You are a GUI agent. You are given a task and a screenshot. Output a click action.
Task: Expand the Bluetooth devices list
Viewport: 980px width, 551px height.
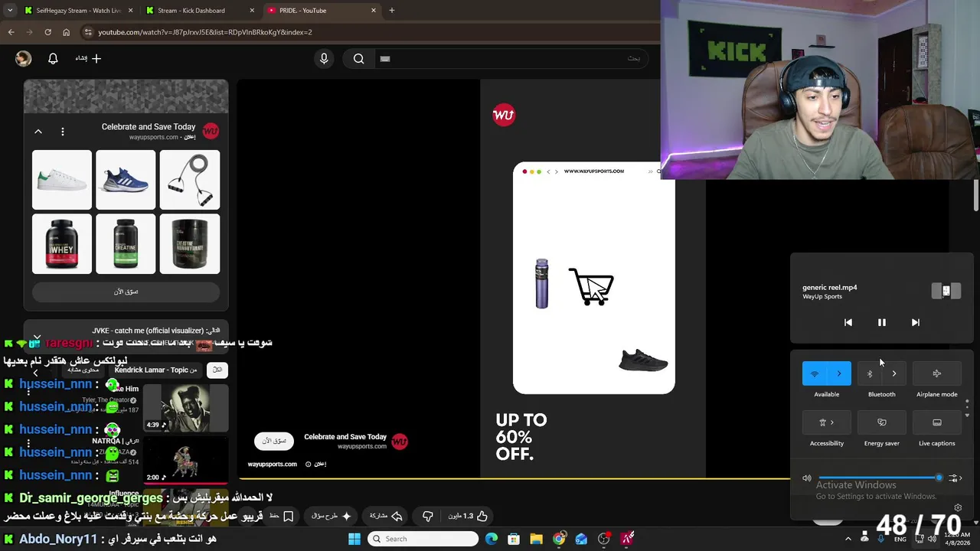point(894,373)
